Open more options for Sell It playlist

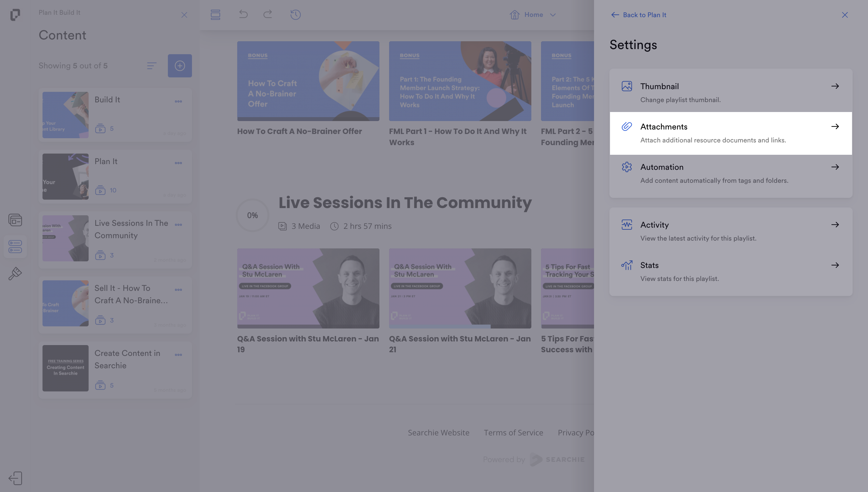point(178,290)
